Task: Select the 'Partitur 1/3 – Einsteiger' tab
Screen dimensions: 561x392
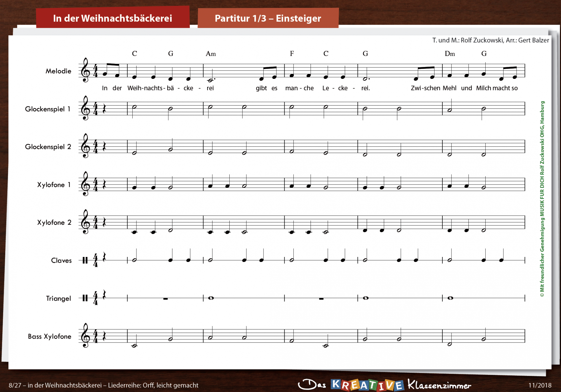Action: point(268,18)
